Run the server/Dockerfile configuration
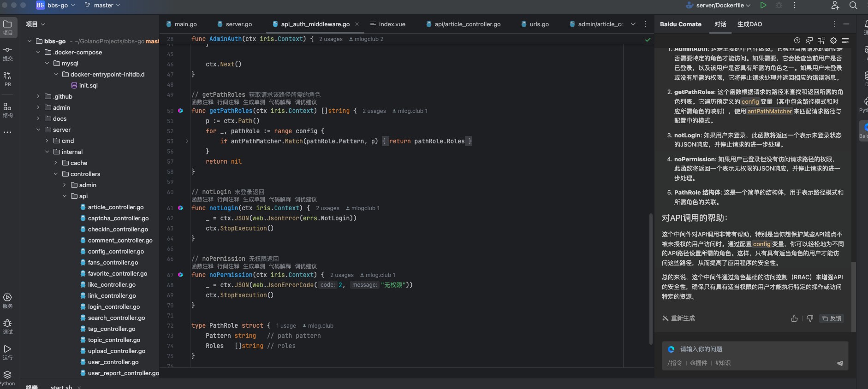This screenshot has height=389, width=868. [x=763, y=5]
